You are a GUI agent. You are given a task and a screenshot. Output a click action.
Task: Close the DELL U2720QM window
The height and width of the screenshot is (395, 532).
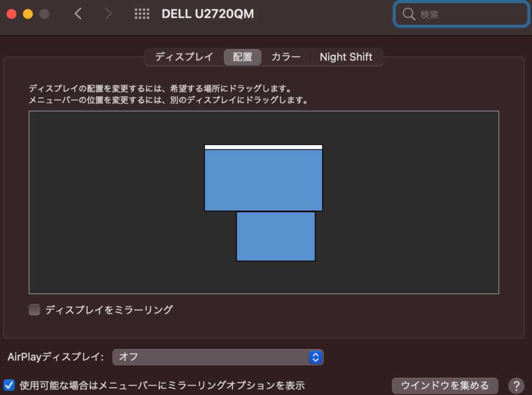pyautogui.click(x=11, y=14)
